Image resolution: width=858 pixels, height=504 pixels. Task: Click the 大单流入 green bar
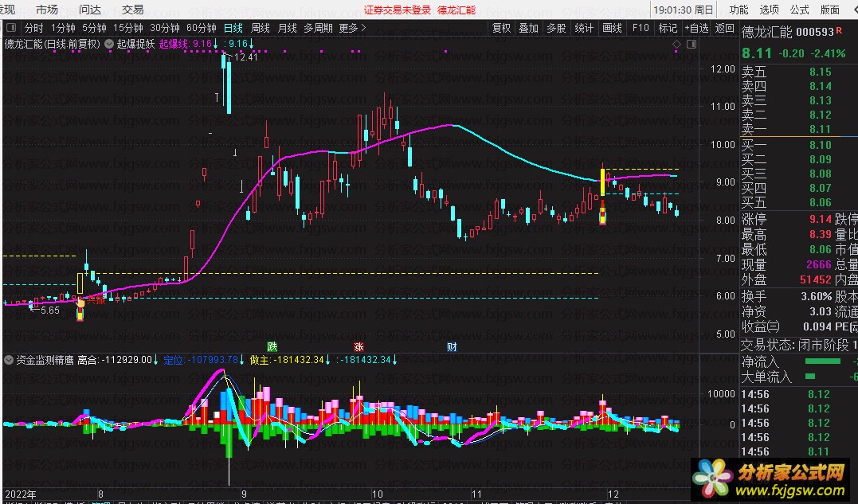[x=810, y=376]
